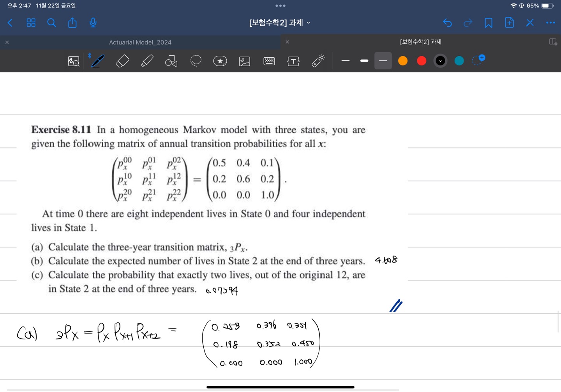Screen dimensions: 561x392
Task: Select the Image insert tool
Action: 245,61
